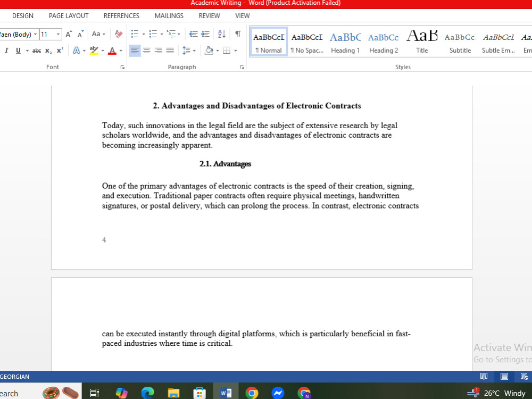The height and width of the screenshot is (399, 532).
Task: Open the Change Case dropdown
Action: (98, 34)
